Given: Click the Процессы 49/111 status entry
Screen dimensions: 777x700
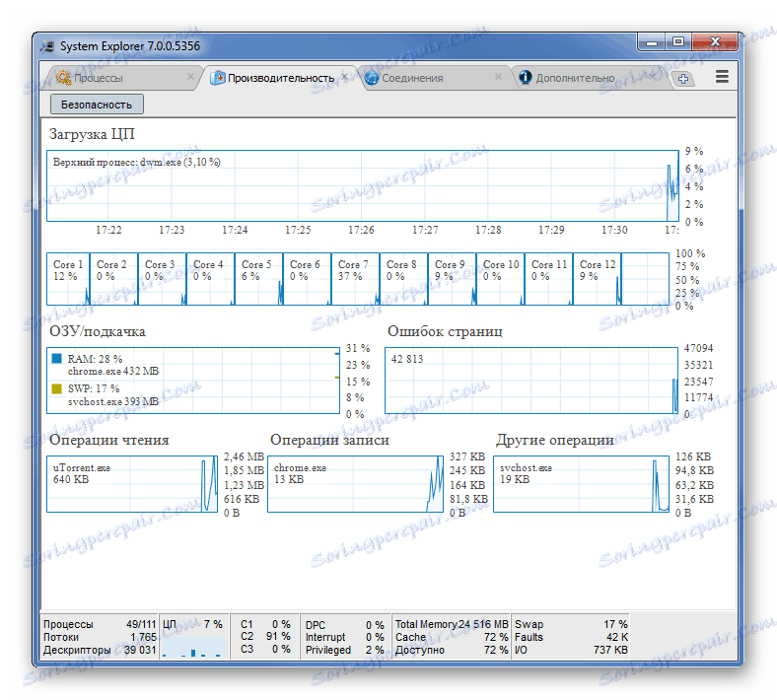Looking at the screenshot, I should coord(100,624).
